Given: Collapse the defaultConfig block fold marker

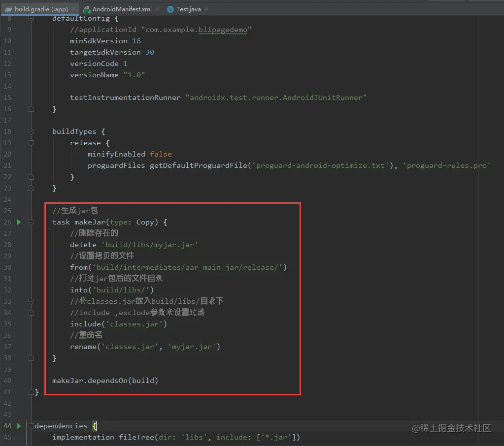Looking at the screenshot, I should click(x=31, y=18).
